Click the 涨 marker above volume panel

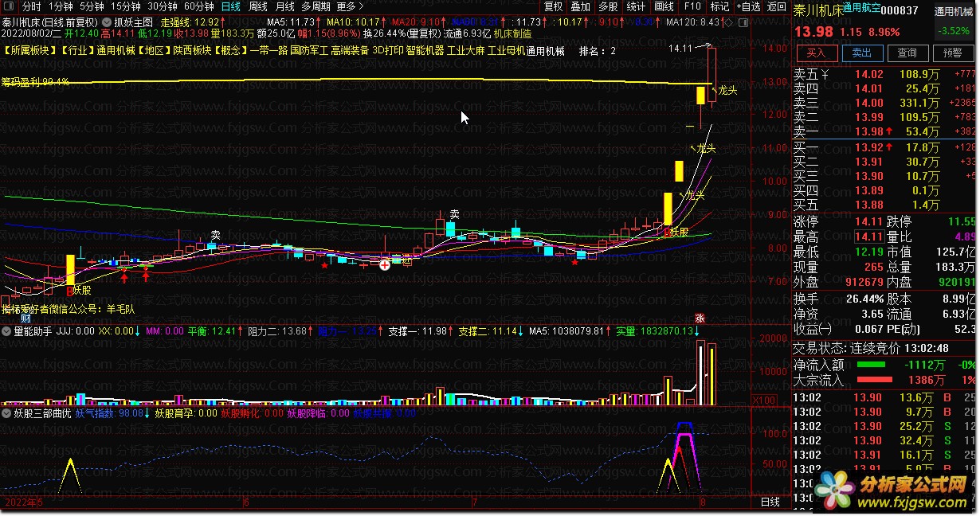point(700,319)
